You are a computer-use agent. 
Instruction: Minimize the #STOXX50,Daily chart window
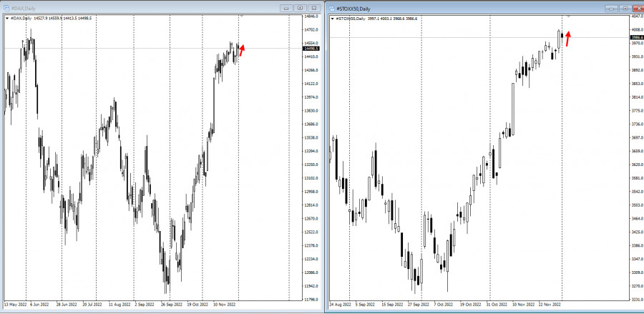click(613, 9)
